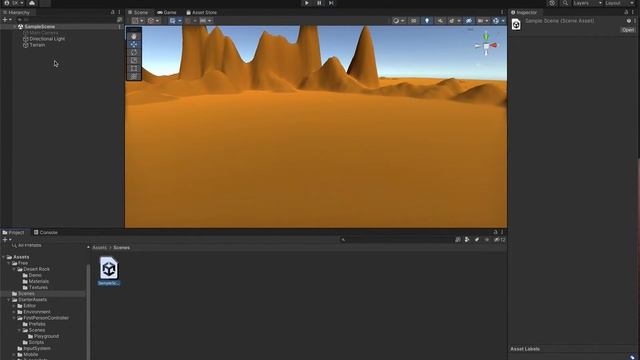Select the Project tab
640x360 pixels.
point(13,232)
